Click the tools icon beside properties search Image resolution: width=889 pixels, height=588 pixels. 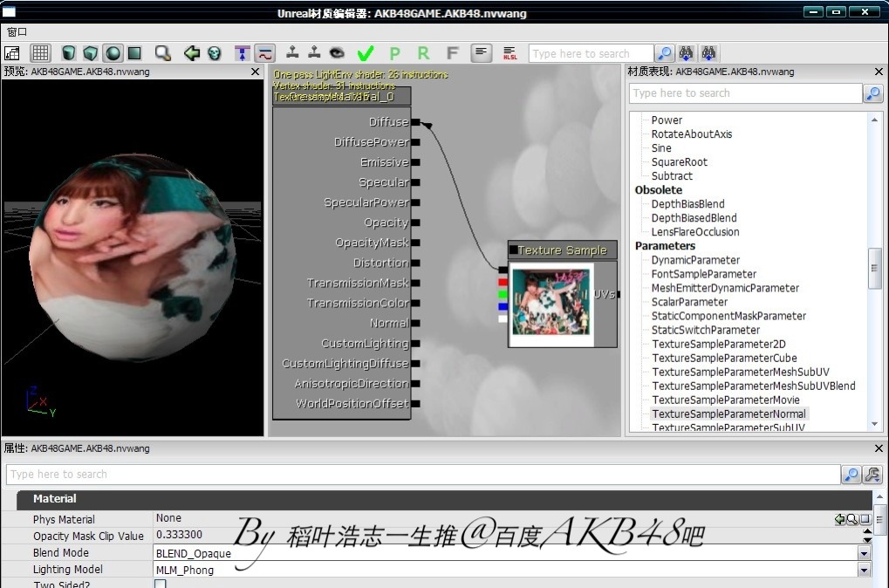click(872, 474)
